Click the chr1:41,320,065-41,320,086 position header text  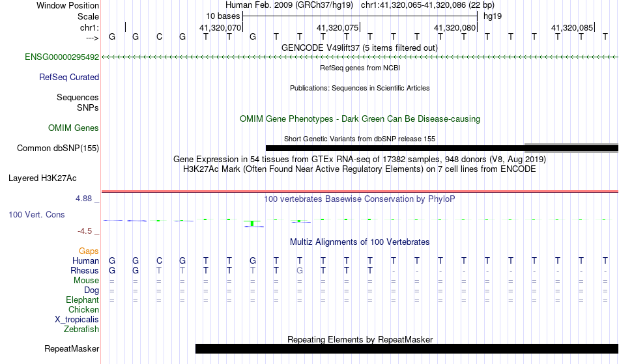click(427, 5)
